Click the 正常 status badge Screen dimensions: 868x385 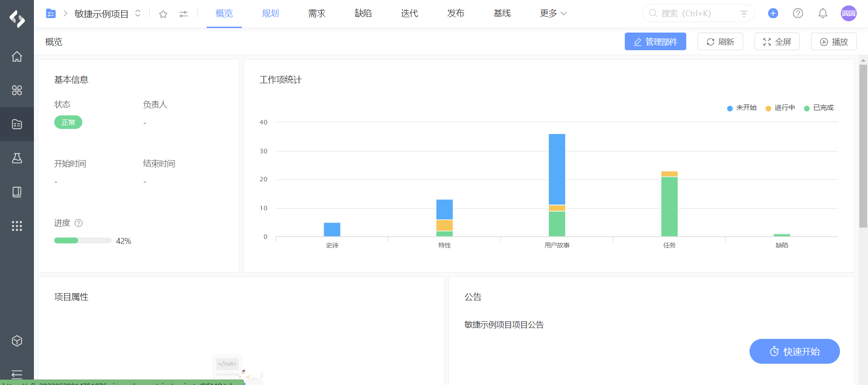[x=68, y=122]
